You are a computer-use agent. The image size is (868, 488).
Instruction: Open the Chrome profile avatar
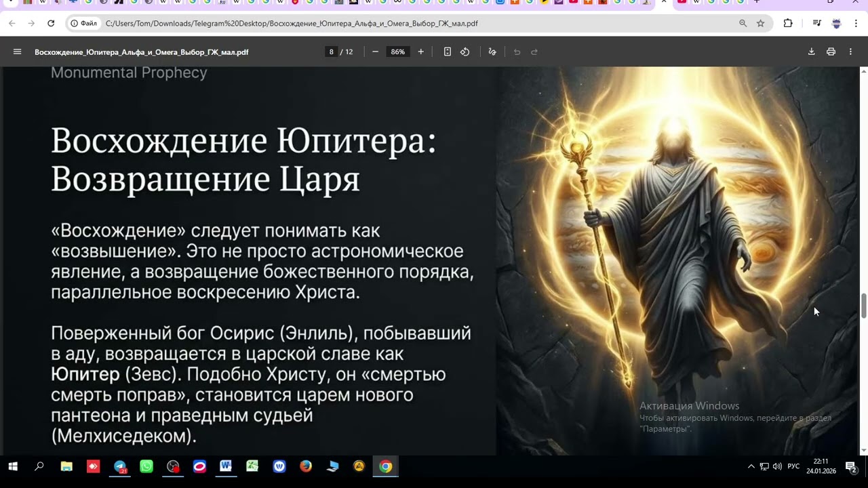point(836,23)
